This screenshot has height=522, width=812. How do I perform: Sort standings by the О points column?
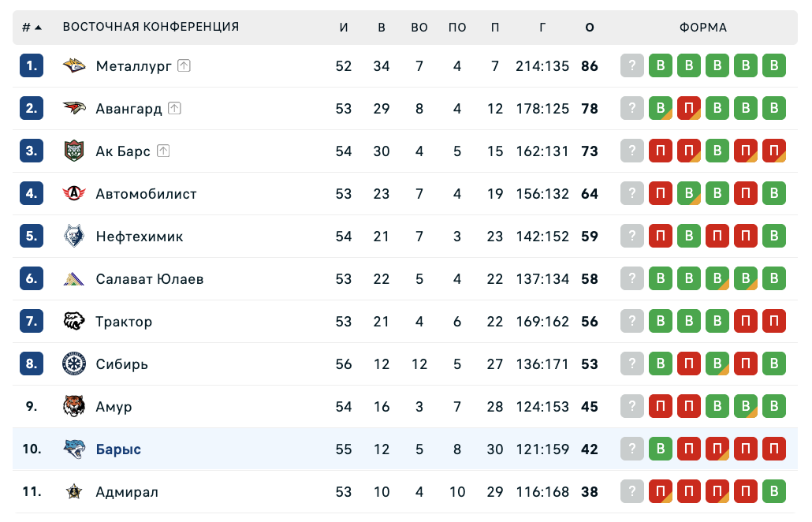[590, 28]
